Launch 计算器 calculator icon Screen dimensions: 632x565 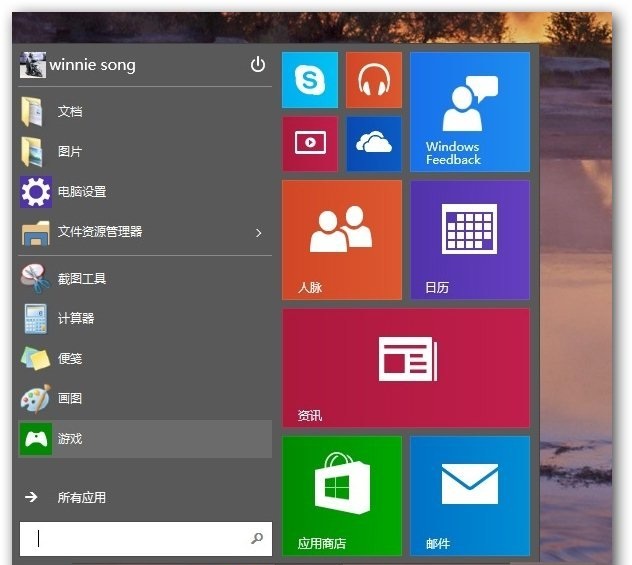pyautogui.click(x=35, y=319)
